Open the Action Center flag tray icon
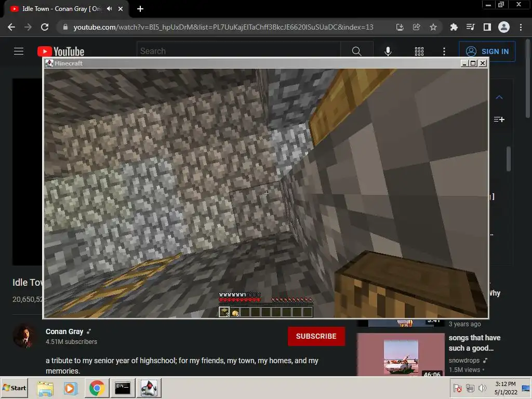Screen dimensions: 532x399 point(457,388)
